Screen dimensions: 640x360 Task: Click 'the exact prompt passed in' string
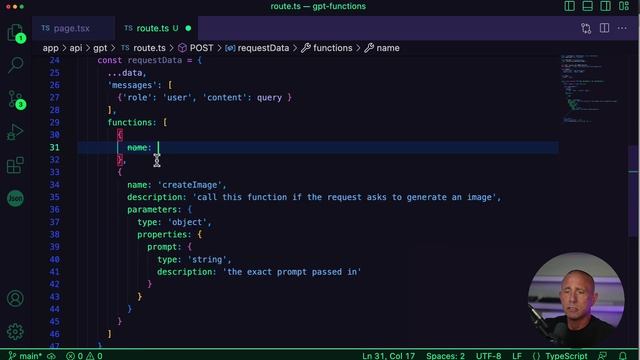pyautogui.click(x=292, y=272)
